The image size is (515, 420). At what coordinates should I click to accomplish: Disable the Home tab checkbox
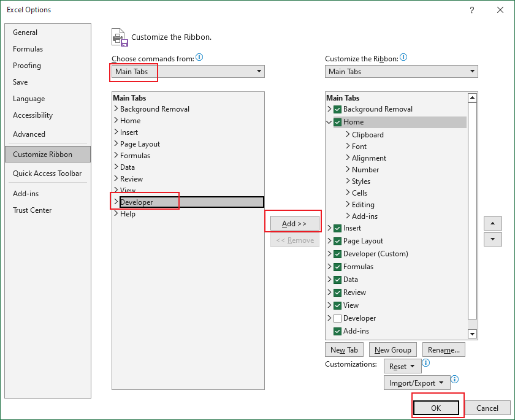(338, 121)
